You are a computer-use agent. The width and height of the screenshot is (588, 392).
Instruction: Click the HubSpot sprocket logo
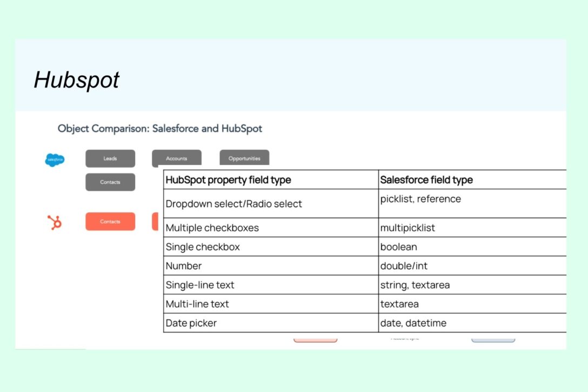pos(55,222)
